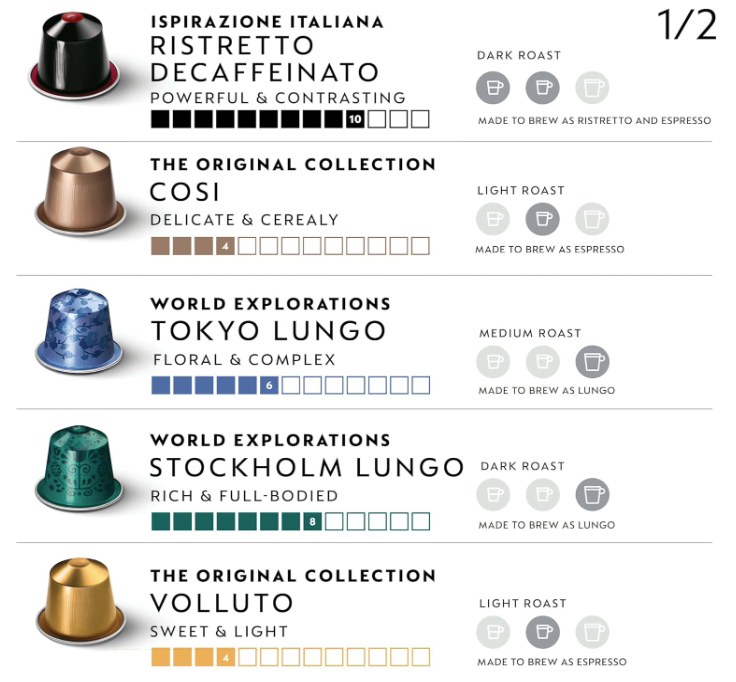Select the highlighted espresso cup icon for Cosi
The width and height of the screenshot is (736, 682).
[543, 219]
